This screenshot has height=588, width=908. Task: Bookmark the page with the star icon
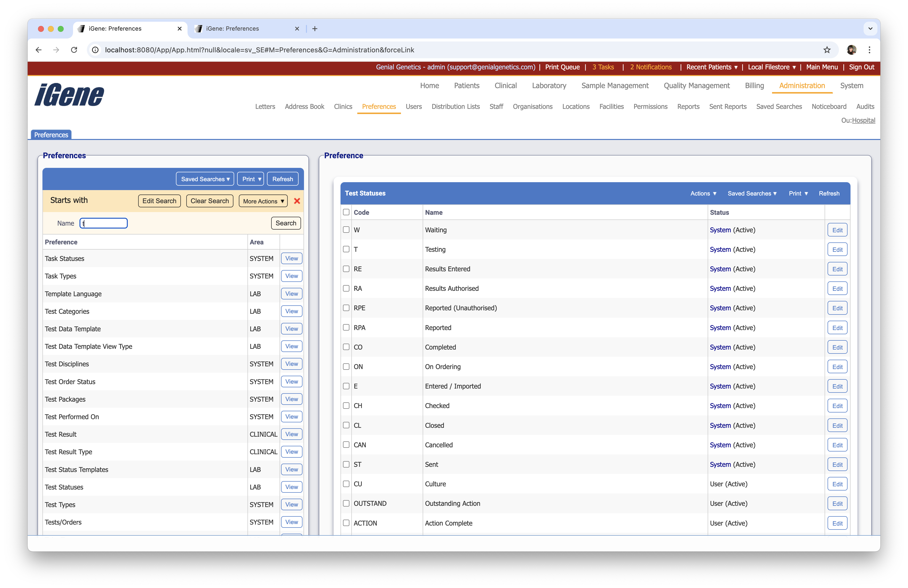click(x=827, y=50)
